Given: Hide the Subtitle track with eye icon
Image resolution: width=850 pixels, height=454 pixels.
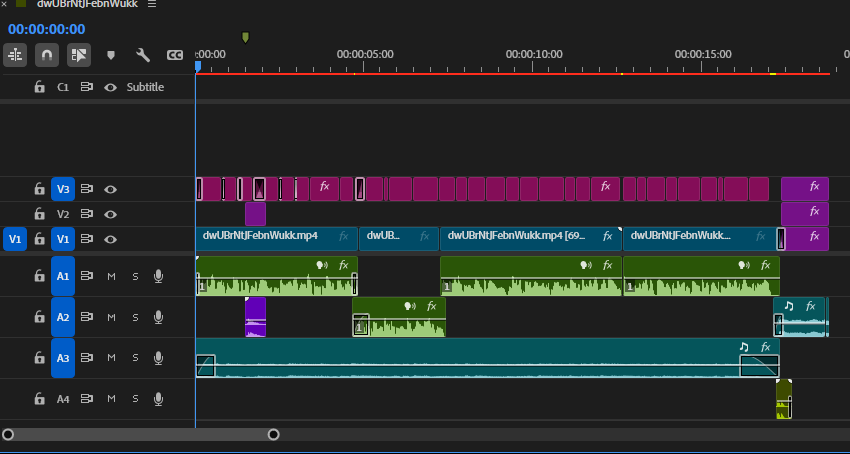Looking at the screenshot, I should coord(111,87).
